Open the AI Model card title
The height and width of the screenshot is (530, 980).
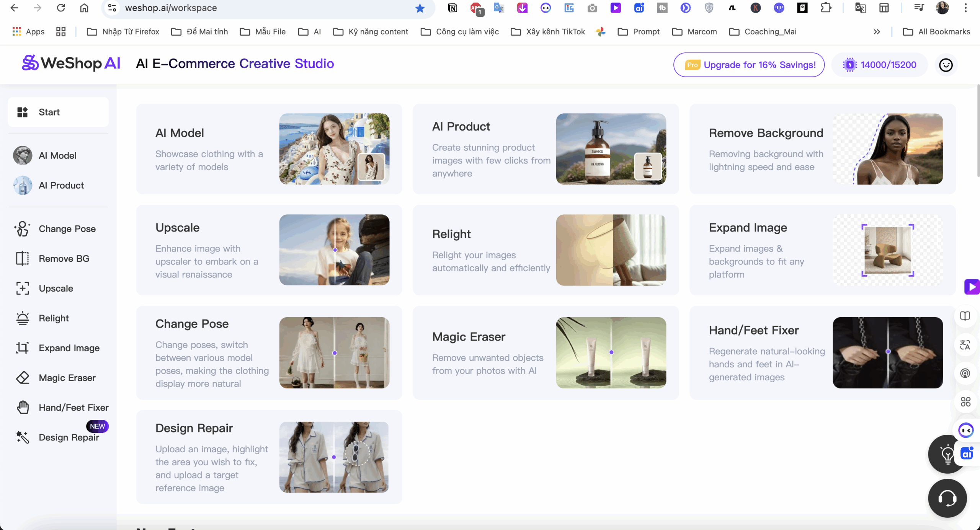pyautogui.click(x=180, y=133)
